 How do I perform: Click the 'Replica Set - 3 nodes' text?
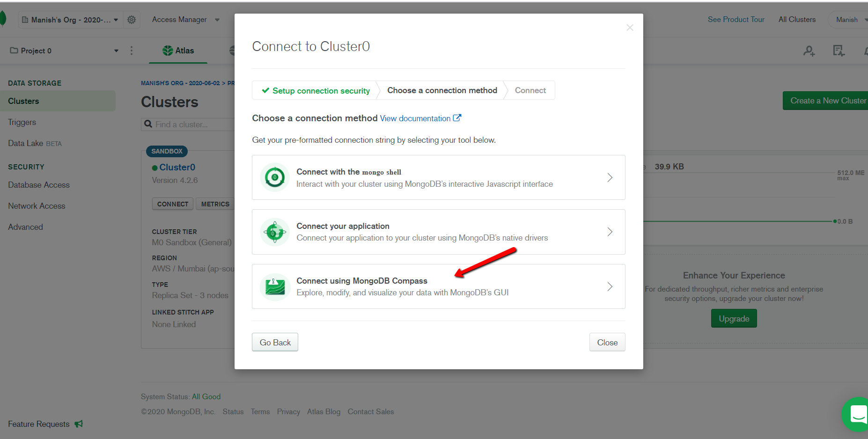[190, 295]
